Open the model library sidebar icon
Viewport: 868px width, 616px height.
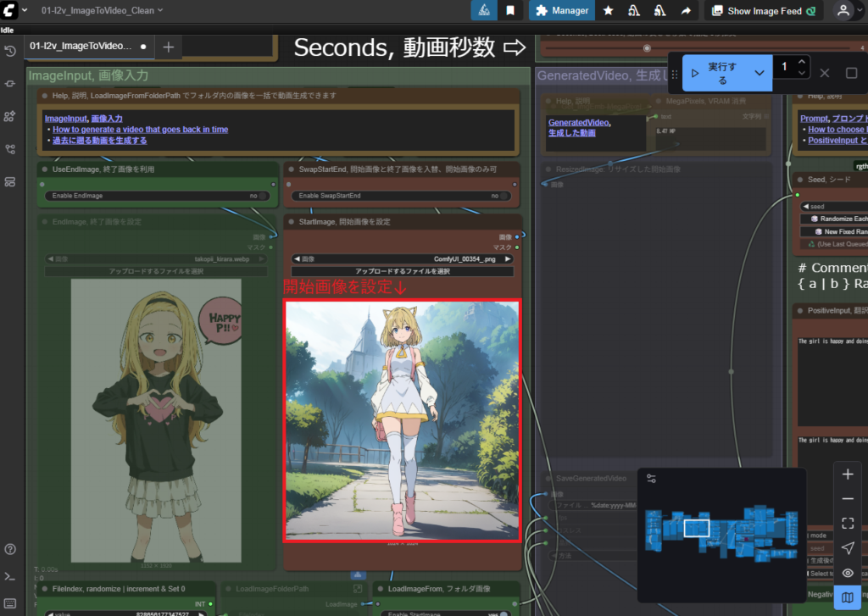point(10,117)
